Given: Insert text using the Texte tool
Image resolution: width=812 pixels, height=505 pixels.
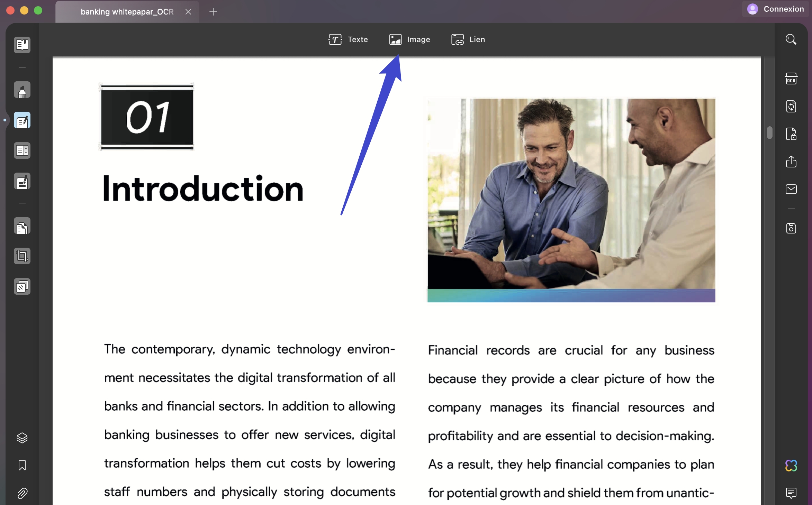Looking at the screenshot, I should (x=348, y=39).
